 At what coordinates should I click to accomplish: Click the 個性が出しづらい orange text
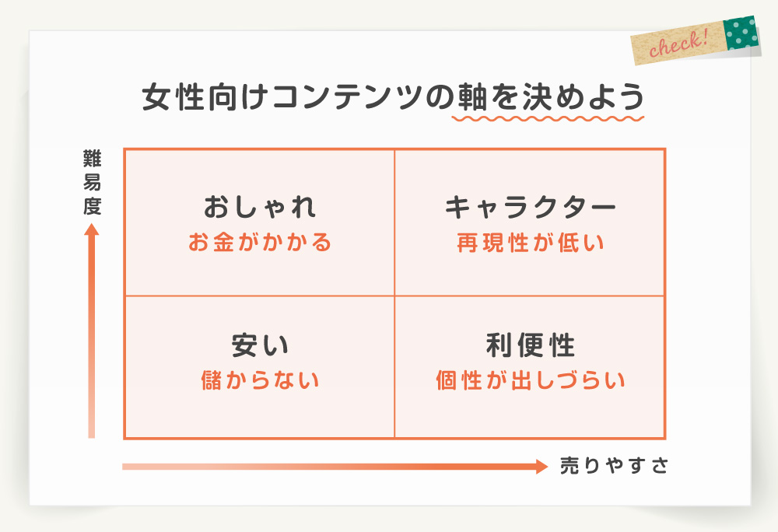pos(531,380)
